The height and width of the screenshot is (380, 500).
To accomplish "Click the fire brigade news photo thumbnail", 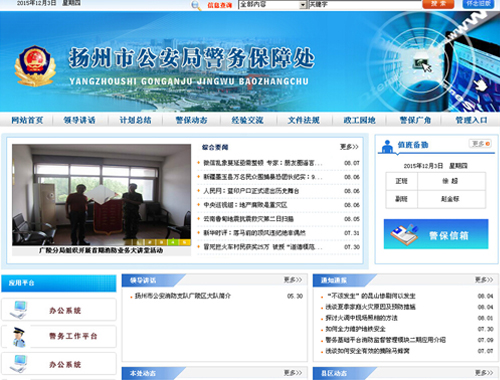I will pyautogui.click(x=102, y=195).
